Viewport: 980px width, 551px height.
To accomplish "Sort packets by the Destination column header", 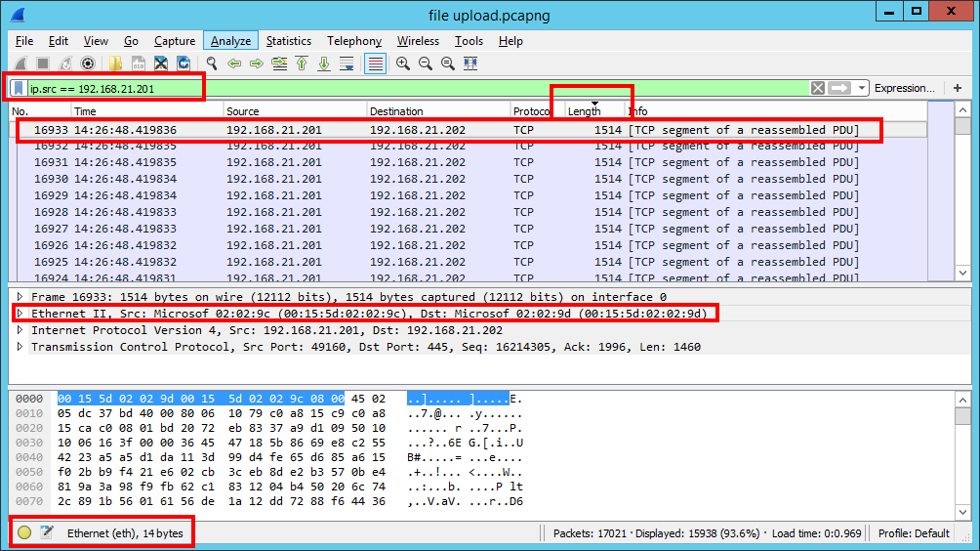I will (438, 111).
